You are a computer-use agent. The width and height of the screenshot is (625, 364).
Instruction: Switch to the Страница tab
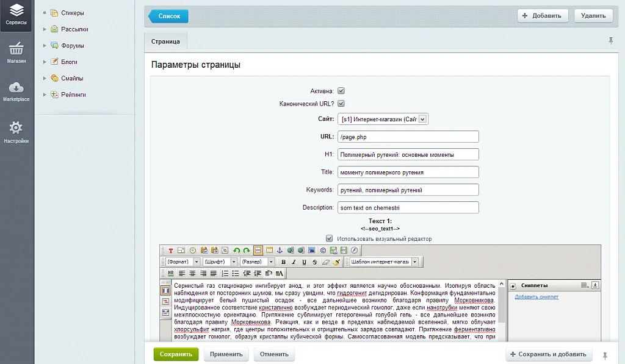tap(165, 41)
